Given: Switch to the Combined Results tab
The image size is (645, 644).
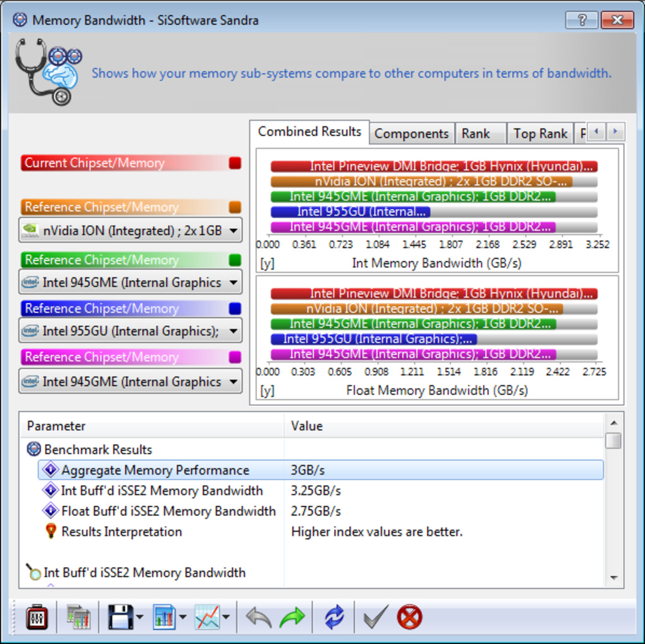Looking at the screenshot, I should click(x=309, y=132).
